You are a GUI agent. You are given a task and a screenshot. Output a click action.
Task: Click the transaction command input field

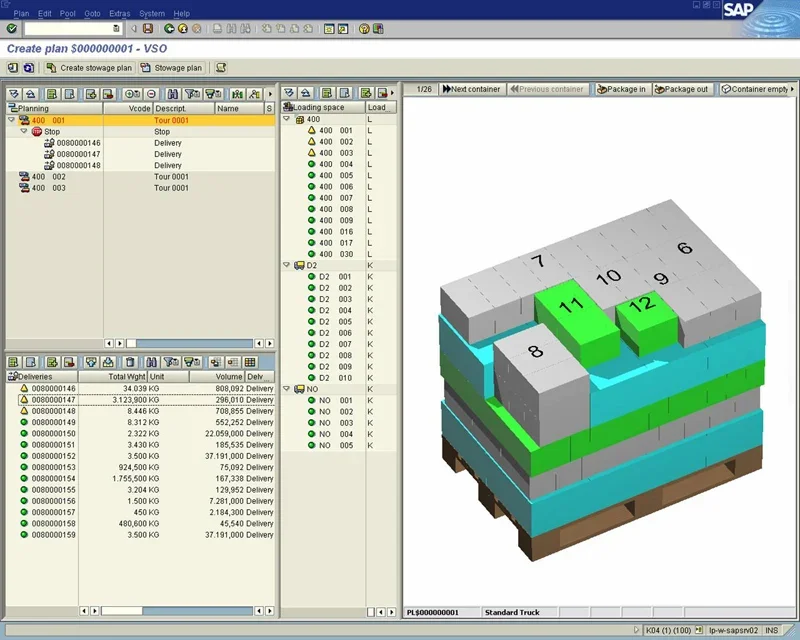tap(72, 29)
